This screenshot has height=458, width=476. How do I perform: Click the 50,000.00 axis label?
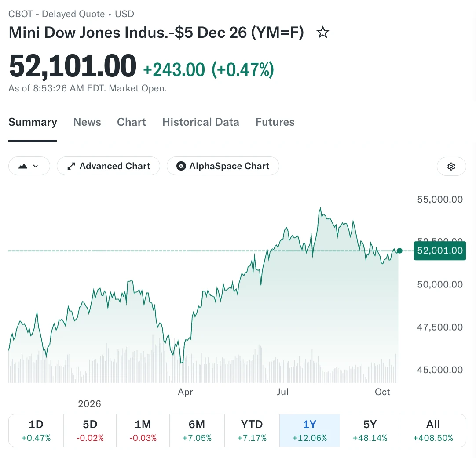[440, 284]
